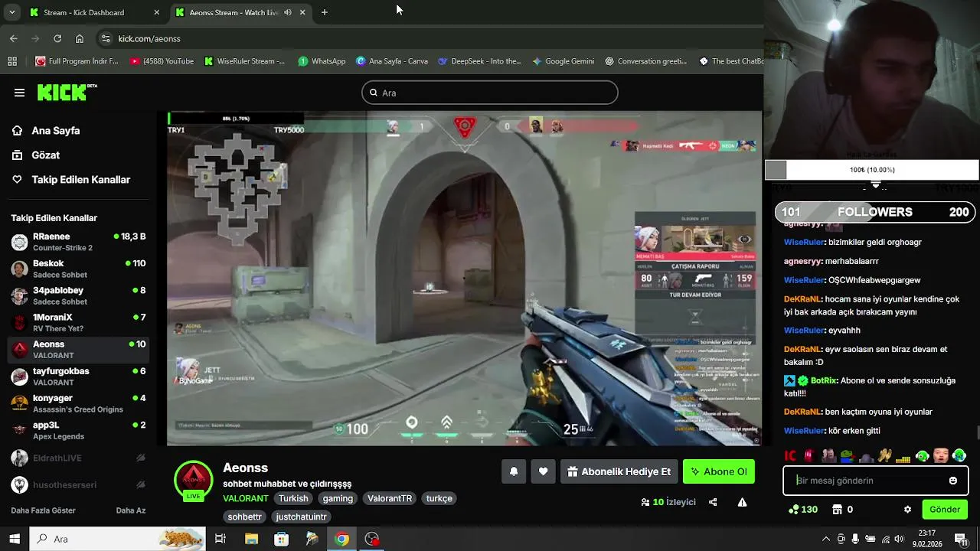Click Aeonss channel avatar with LIVE badge

pyautogui.click(x=193, y=481)
